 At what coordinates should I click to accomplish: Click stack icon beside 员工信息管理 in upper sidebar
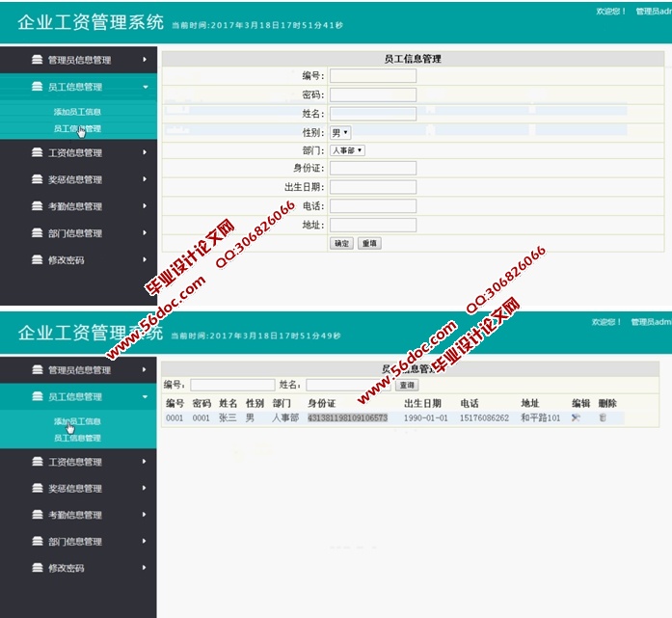point(38,87)
